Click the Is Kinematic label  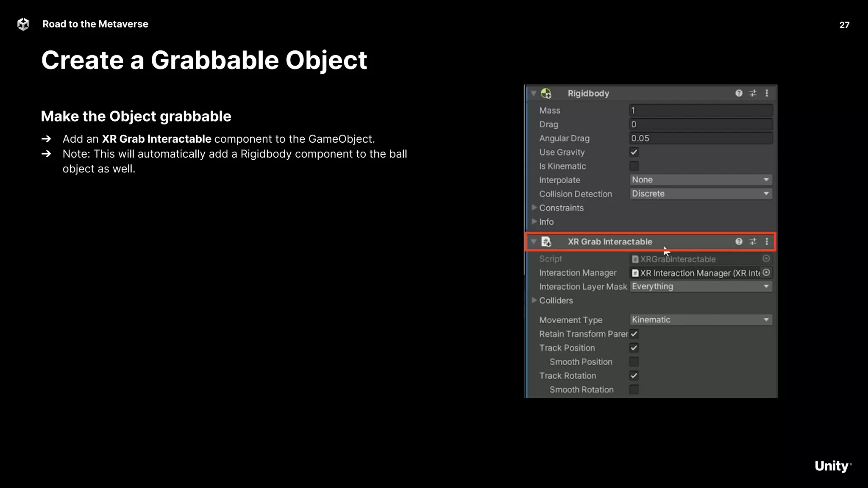(x=562, y=166)
